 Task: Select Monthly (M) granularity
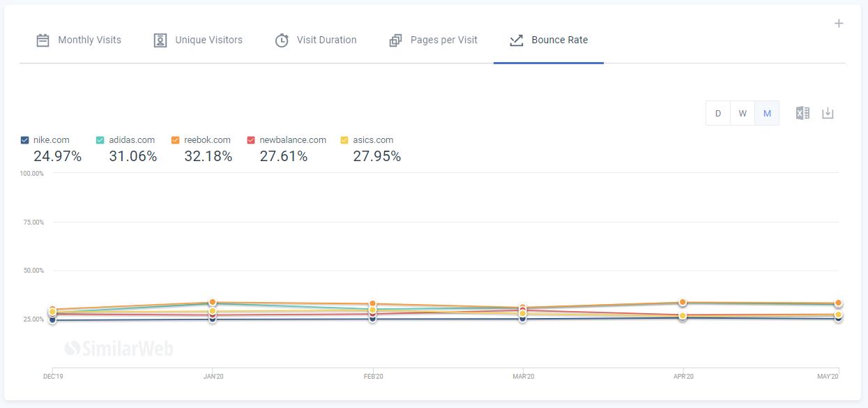(767, 113)
